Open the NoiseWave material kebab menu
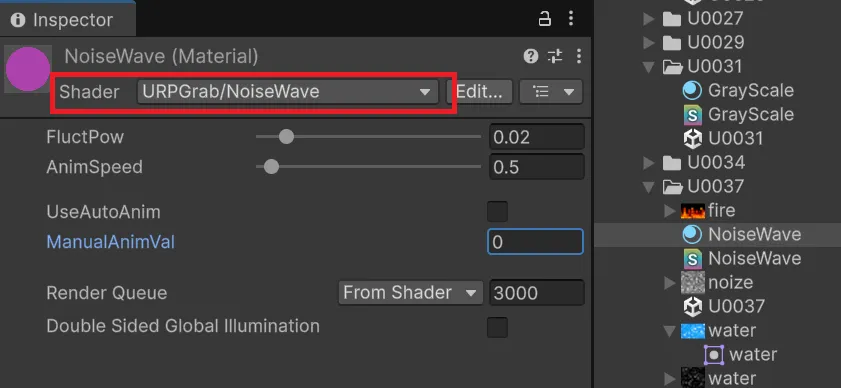This screenshot has height=388, width=841. [x=578, y=56]
